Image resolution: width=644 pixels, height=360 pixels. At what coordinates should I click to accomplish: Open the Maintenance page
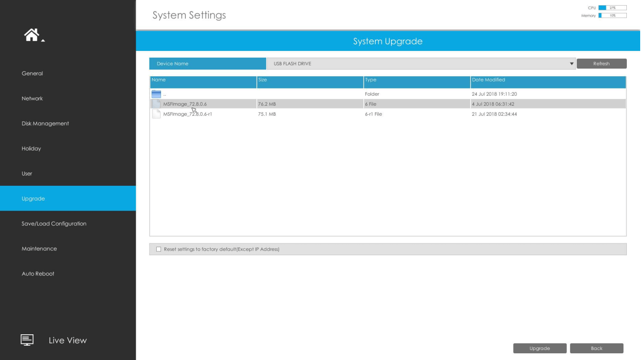coord(39,249)
